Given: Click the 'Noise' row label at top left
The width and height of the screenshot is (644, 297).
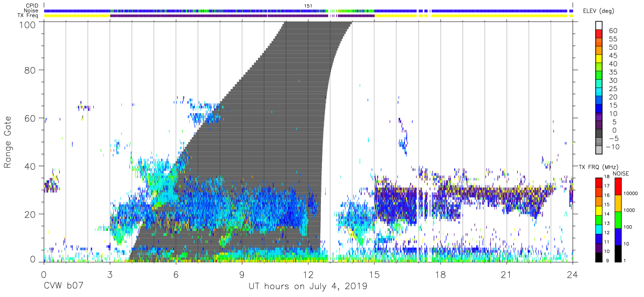Looking at the screenshot, I should (31, 10).
